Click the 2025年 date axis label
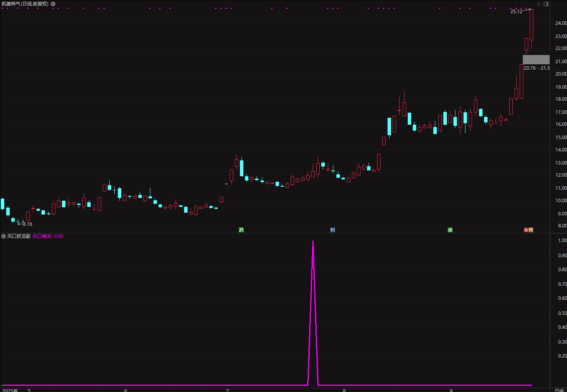567x392 pixels. [10, 390]
